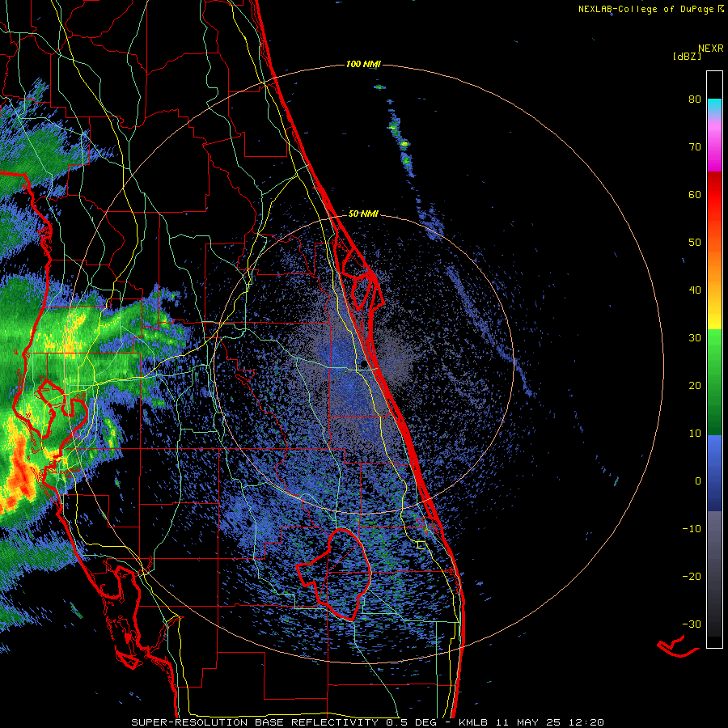Click the -30 dBZ value on the legend
This screenshot has height=728, width=728.
[x=692, y=624]
